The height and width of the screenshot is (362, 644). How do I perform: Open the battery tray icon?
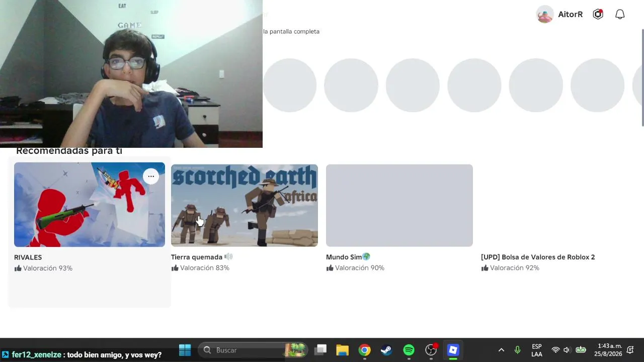coord(581,350)
